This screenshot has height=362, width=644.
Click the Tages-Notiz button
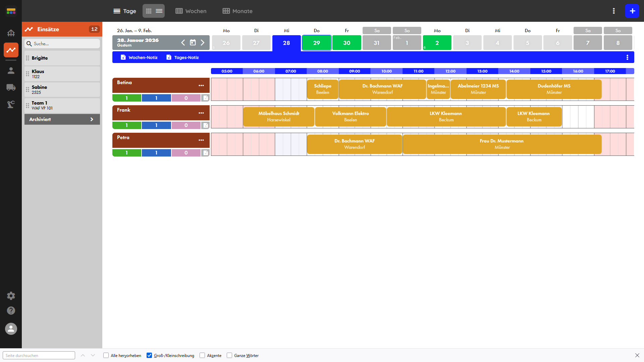coord(183,57)
